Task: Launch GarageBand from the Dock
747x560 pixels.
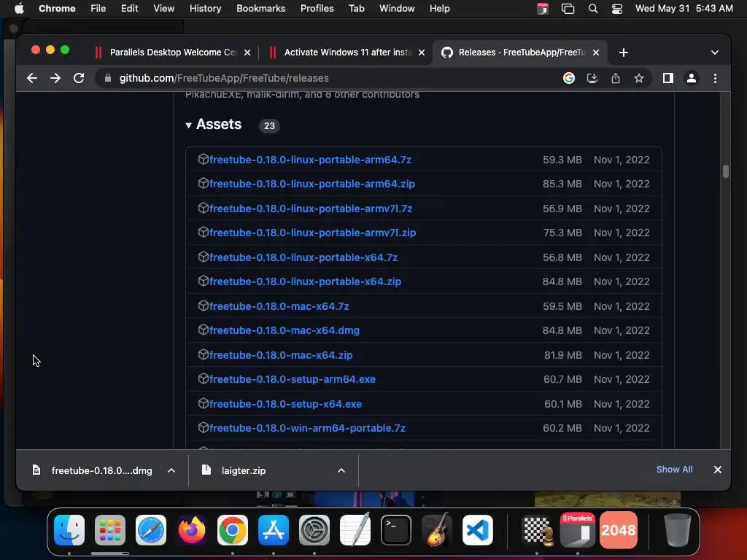Action: [437, 530]
